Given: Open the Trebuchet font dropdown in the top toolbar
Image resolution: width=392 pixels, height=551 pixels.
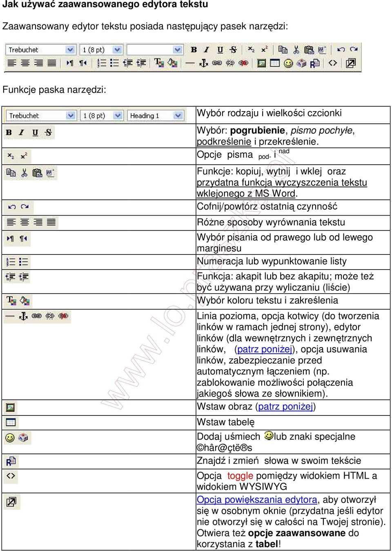Looking at the screenshot, I should tap(41, 50).
